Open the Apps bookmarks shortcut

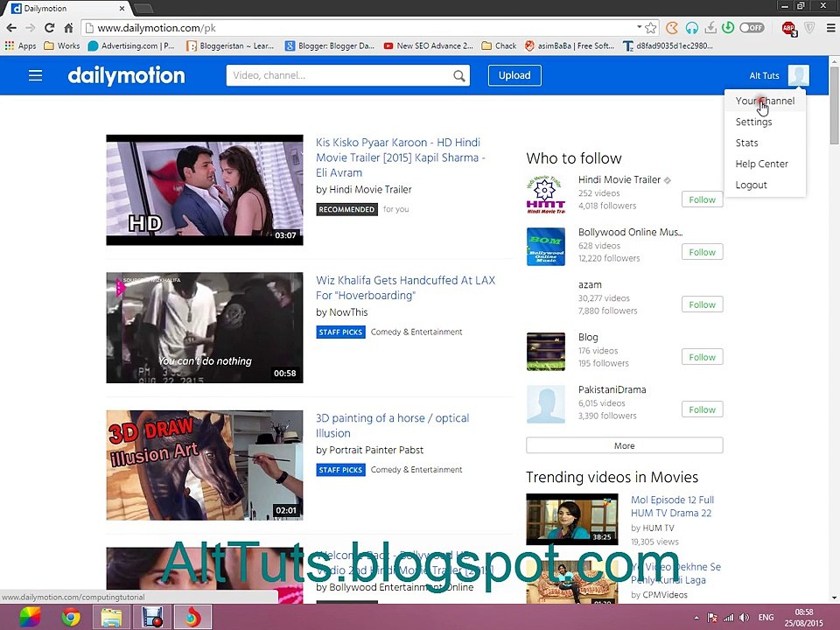20,46
